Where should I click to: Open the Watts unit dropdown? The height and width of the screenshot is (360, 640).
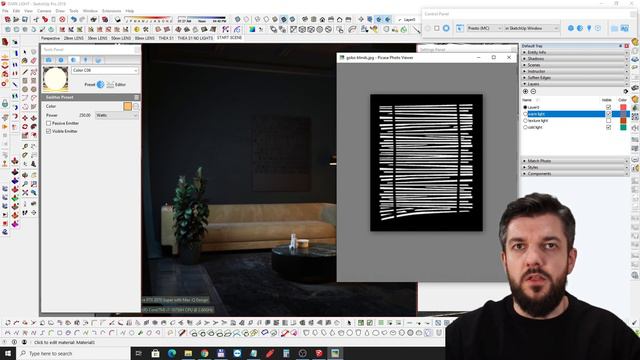[117, 116]
